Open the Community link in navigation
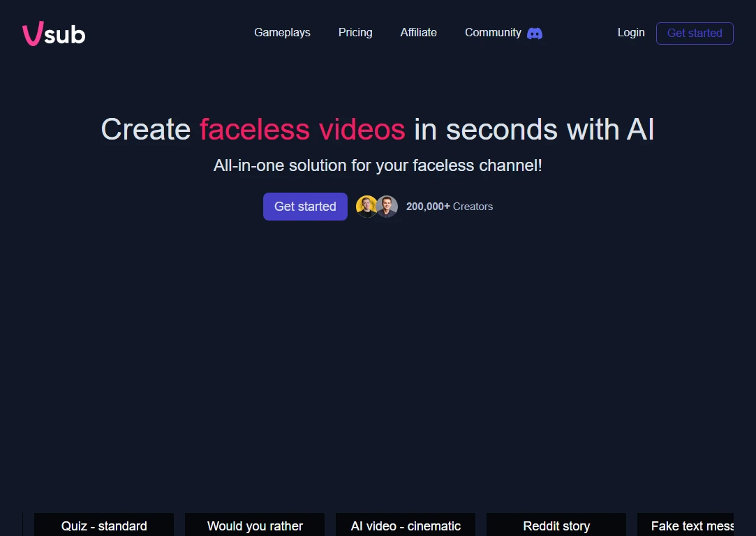This screenshot has width=756, height=536. [493, 32]
